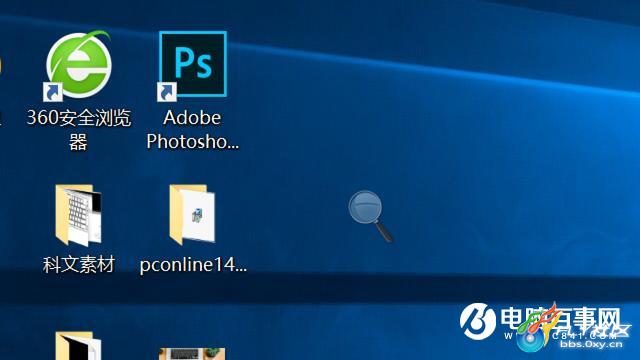This screenshot has height=360, width=640.
Task: Select the laptop image thumbnail at the bottom
Action: [192, 354]
